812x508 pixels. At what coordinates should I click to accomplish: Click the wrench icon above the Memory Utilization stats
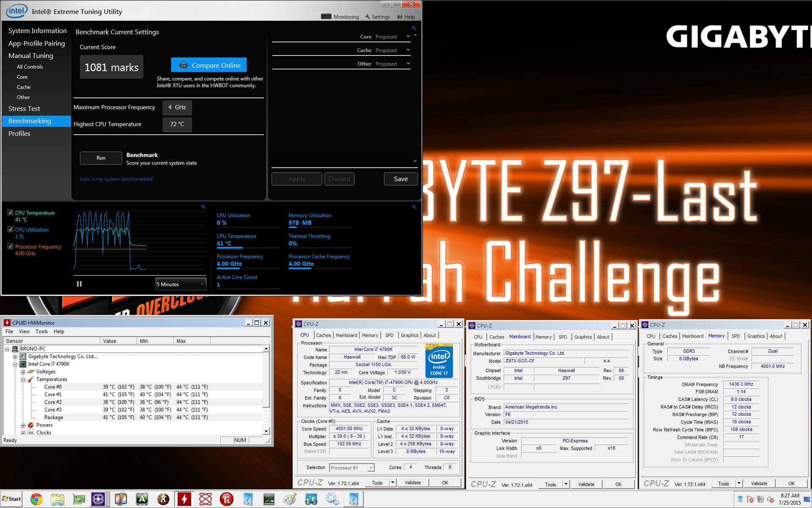click(x=414, y=207)
